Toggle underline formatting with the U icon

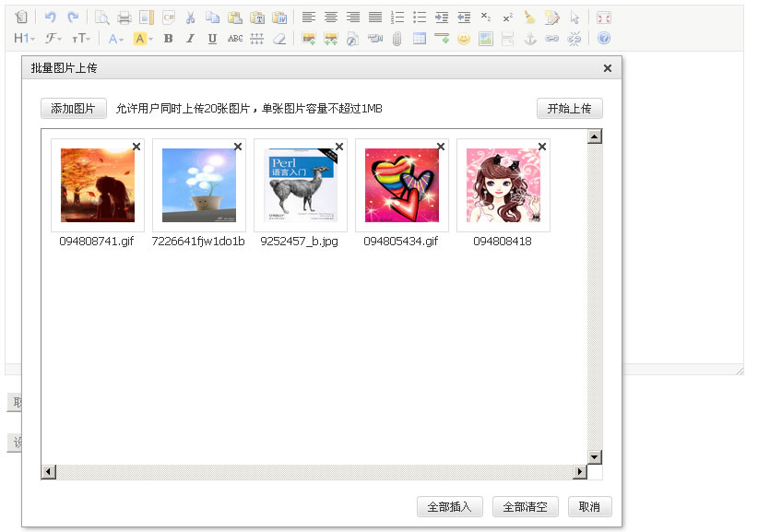212,38
